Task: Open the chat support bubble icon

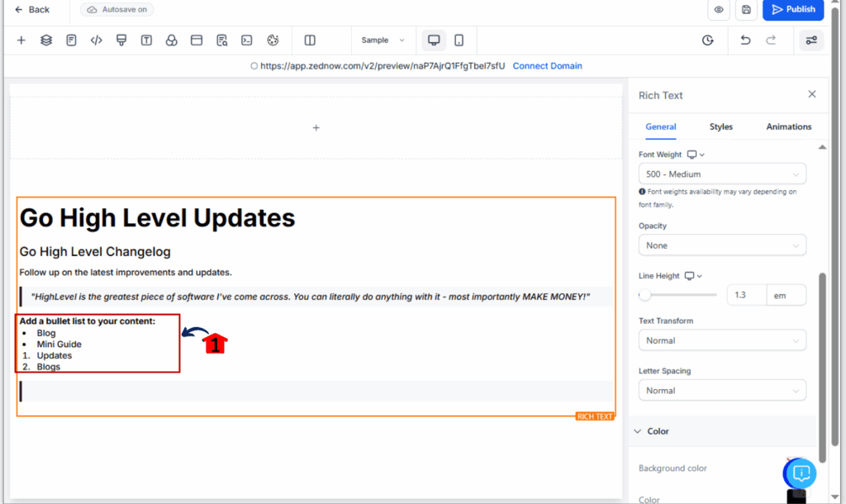Action: pos(801,473)
